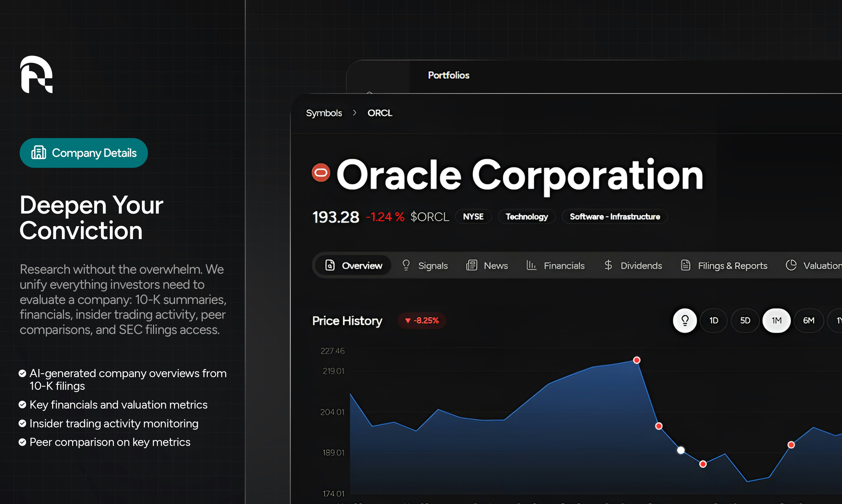Viewport: 842px width, 504px height.
Task: Click the News newspaper icon
Action: click(472, 265)
